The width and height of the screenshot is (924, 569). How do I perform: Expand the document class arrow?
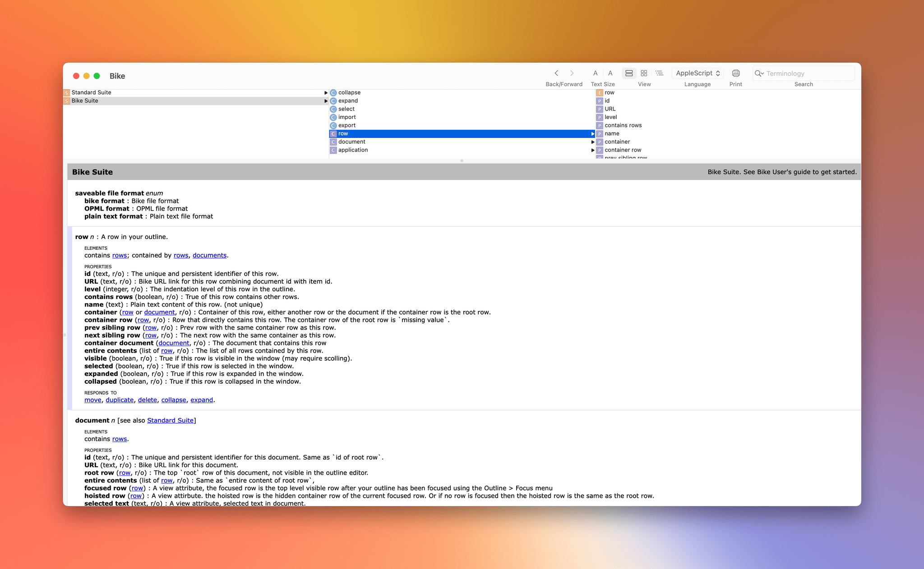pyautogui.click(x=592, y=142)
